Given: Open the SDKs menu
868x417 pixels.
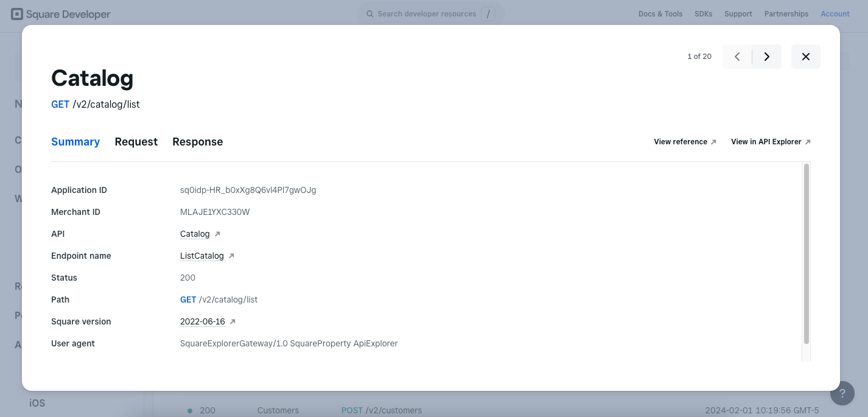Looking at the screenshot, I should 703,14.
